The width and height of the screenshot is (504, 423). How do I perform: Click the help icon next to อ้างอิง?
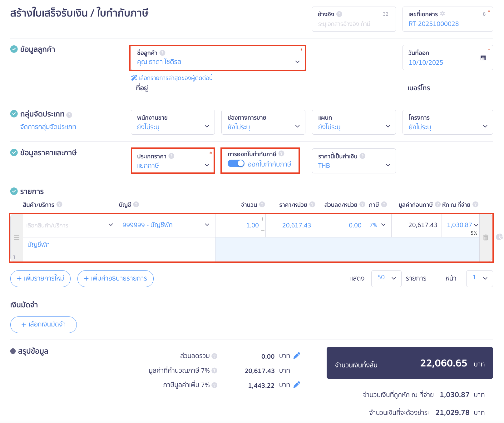pyautogui.click(x=339, y=14)
